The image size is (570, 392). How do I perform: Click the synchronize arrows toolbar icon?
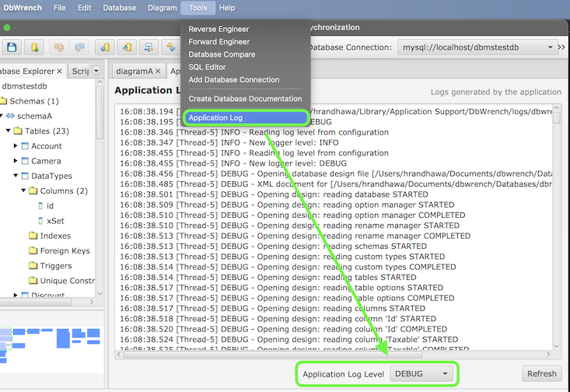tap(170, 47)
